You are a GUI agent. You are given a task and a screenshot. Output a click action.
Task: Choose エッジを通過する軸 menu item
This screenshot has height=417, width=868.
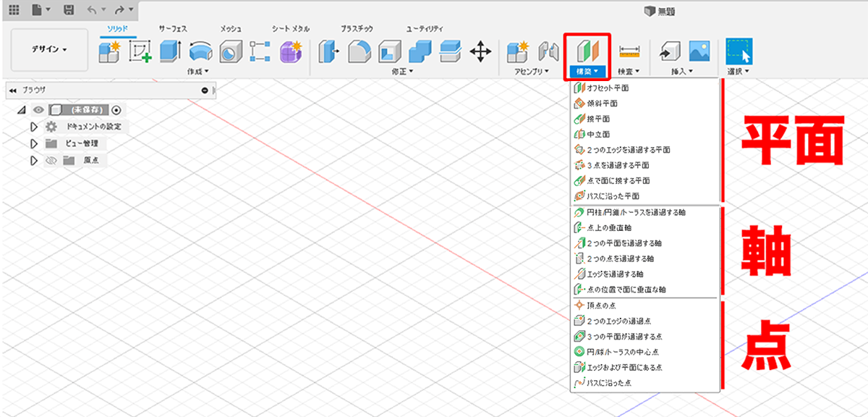pyautogui.click(x=645, y=274)
